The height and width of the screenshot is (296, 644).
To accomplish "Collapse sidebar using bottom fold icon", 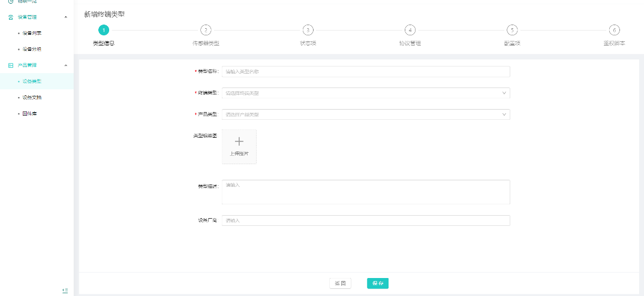I will tap(65, 290).
